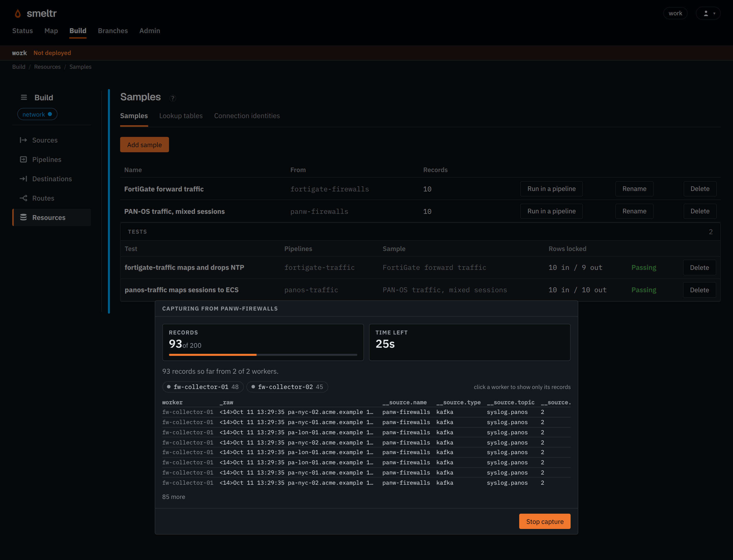The height and width of the screenshot is (560, 733).
Task: Click the Passing status of fortigate-traffic test
Action: pos(644,267)
